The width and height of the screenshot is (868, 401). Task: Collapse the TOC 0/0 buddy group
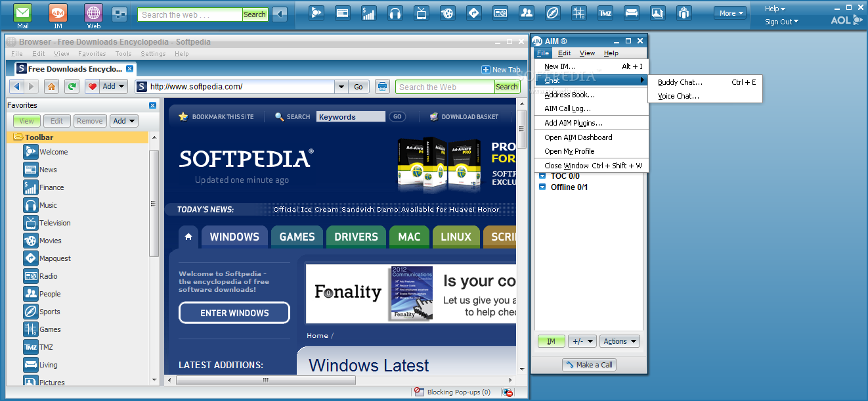[542, 176]
